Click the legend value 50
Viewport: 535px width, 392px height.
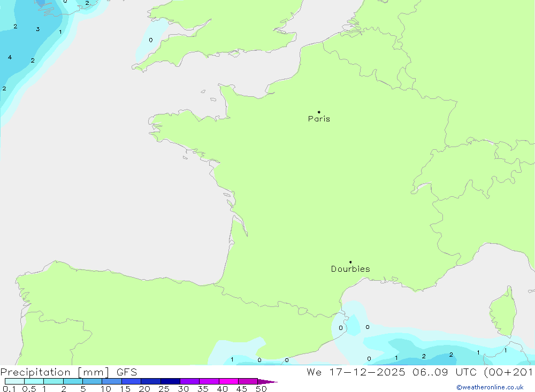point(261,389)
